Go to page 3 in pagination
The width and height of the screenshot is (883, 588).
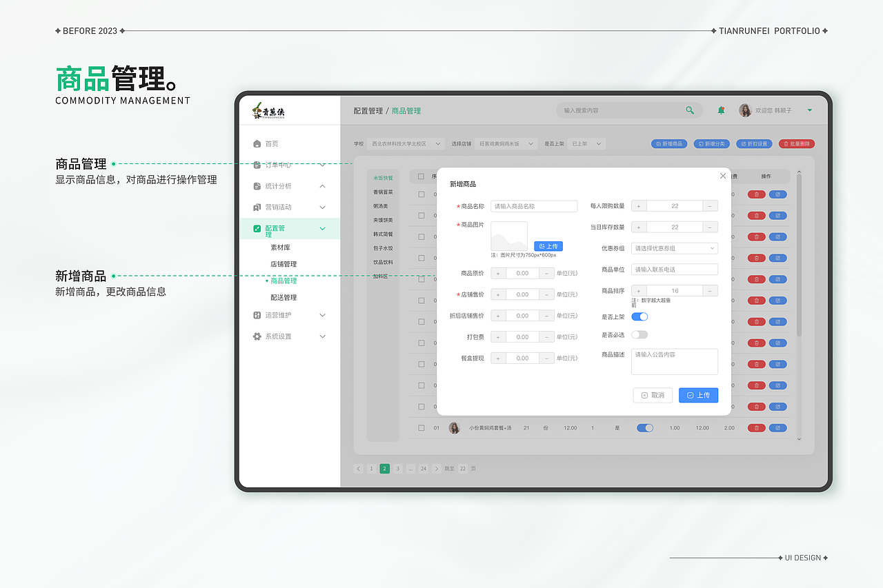pos(397,469)
